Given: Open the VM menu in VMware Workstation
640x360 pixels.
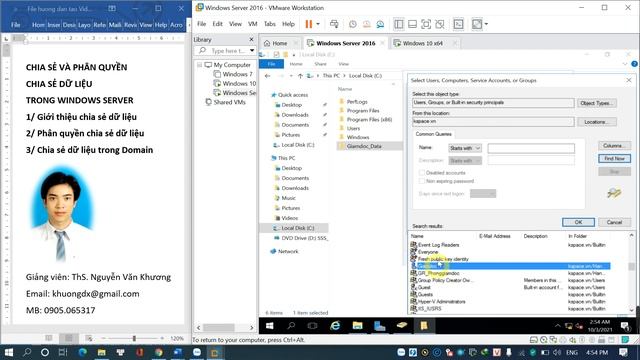Looking at the screenshot, I should pos(253,24).
